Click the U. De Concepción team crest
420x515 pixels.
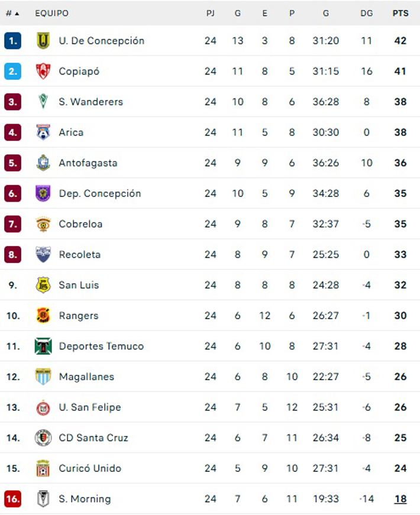(43, 41)
